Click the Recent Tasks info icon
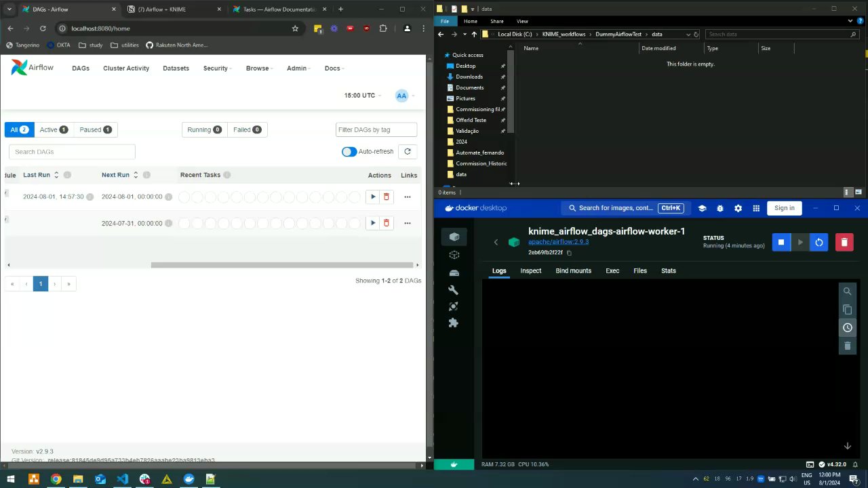 (226, 175)
